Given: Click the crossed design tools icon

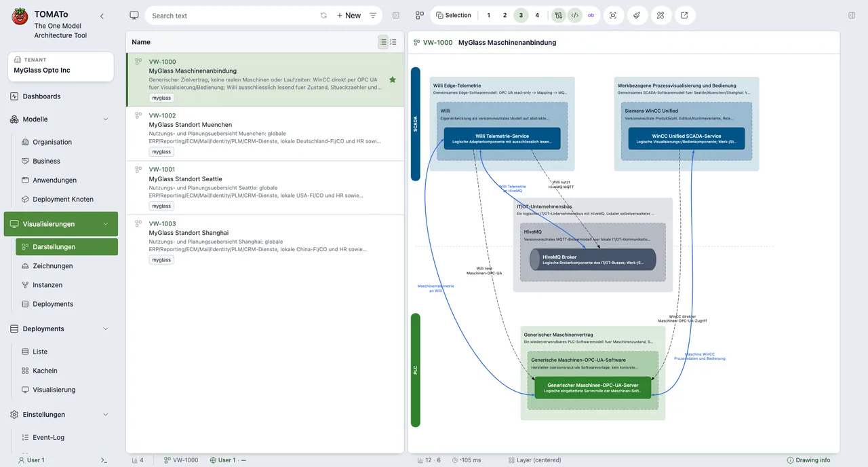Looking at the screenshot, I should click(662, 16).
